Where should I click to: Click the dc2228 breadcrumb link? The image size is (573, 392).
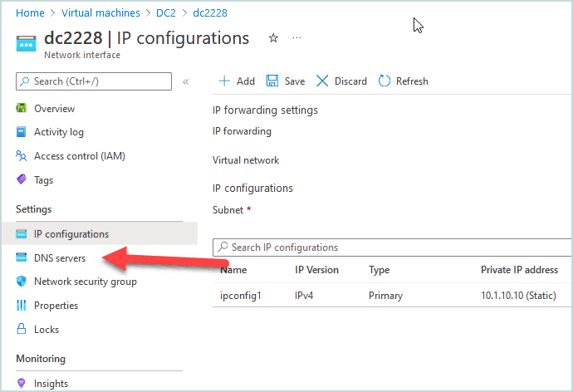(210, 12)
